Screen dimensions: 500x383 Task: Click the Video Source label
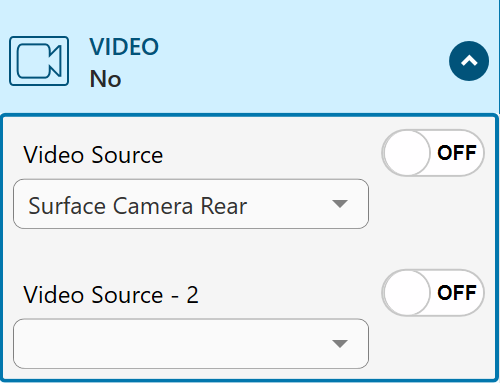[x=93, y=155]
